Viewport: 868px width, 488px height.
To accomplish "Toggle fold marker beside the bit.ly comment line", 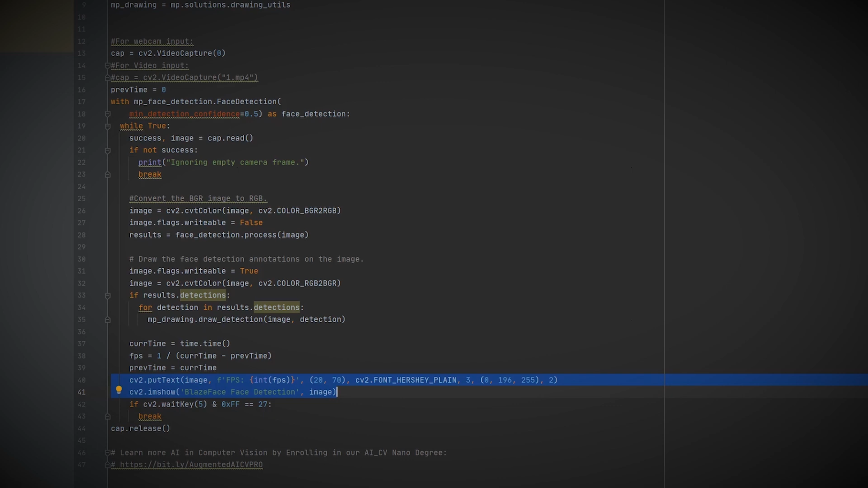I will click(x=108, y=465).
